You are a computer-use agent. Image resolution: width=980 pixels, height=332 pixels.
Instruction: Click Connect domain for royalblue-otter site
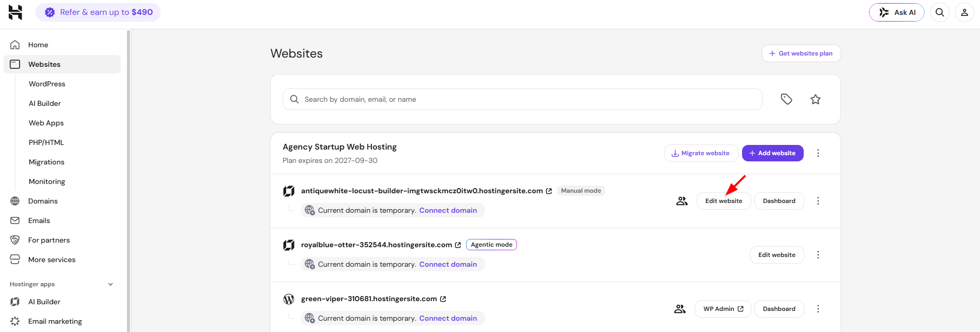click(x=448, y=264)
